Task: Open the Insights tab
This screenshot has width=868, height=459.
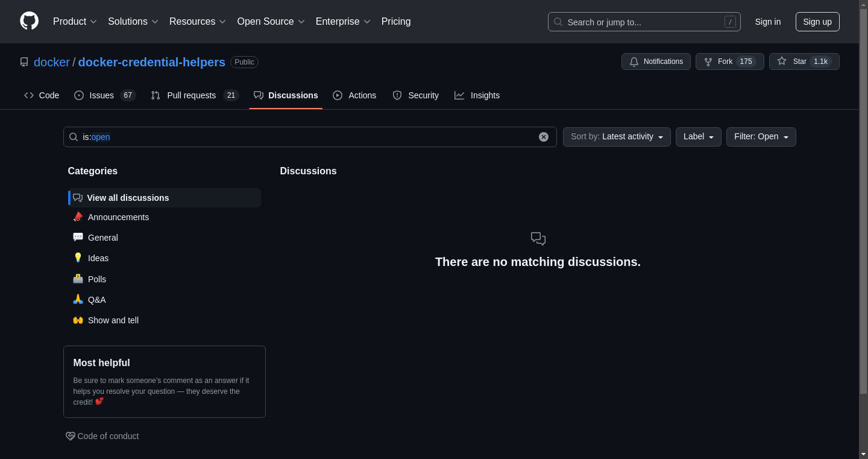Action: (477, 95)
